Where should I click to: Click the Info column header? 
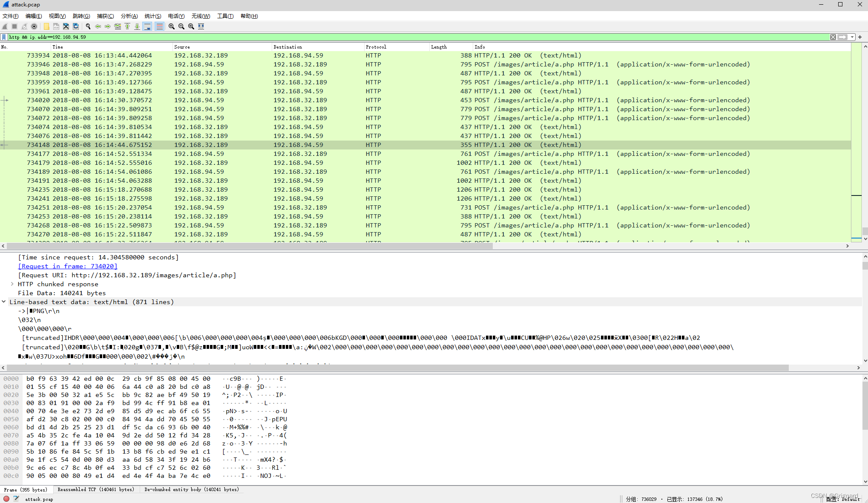pos(662,47)
